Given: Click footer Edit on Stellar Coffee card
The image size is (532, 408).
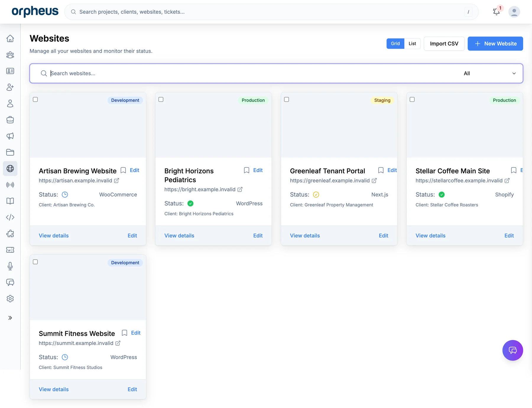Looking at the screenshot, I should 509,236.
